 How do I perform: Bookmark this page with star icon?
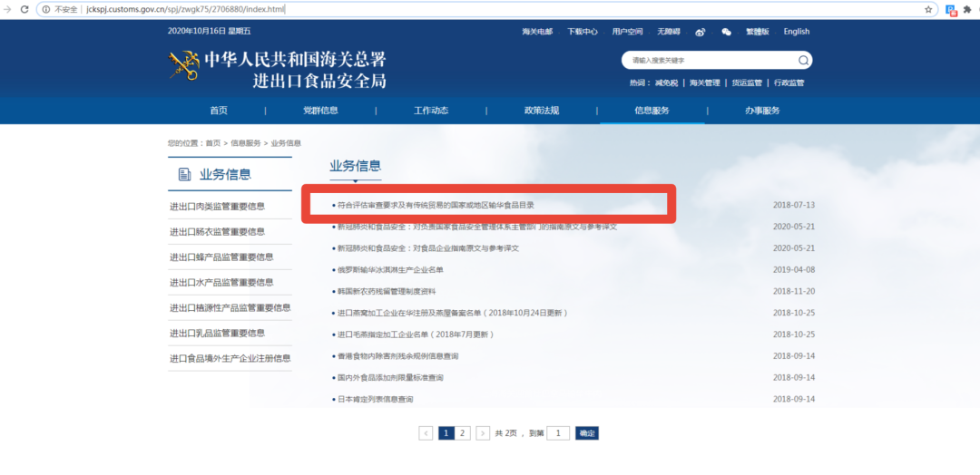[929, 9]
